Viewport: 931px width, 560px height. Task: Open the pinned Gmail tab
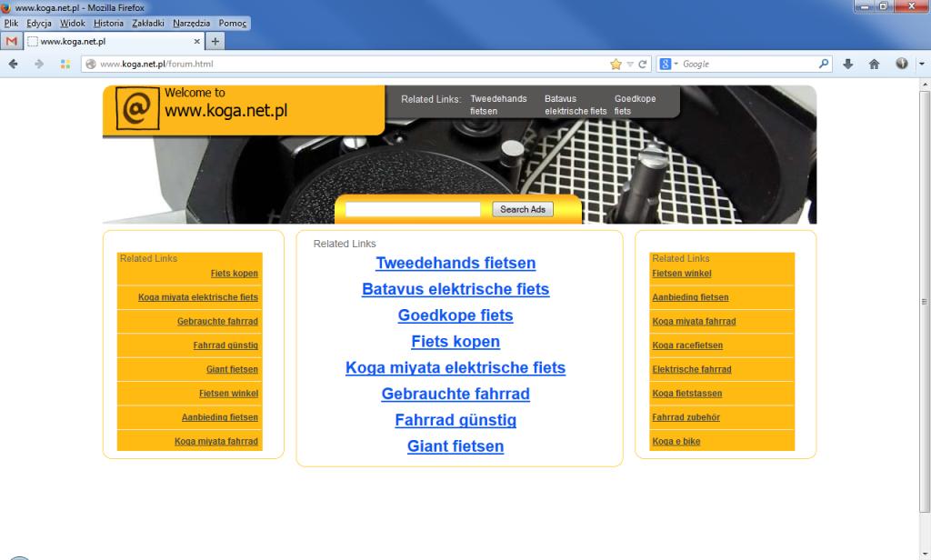[11, 41]
